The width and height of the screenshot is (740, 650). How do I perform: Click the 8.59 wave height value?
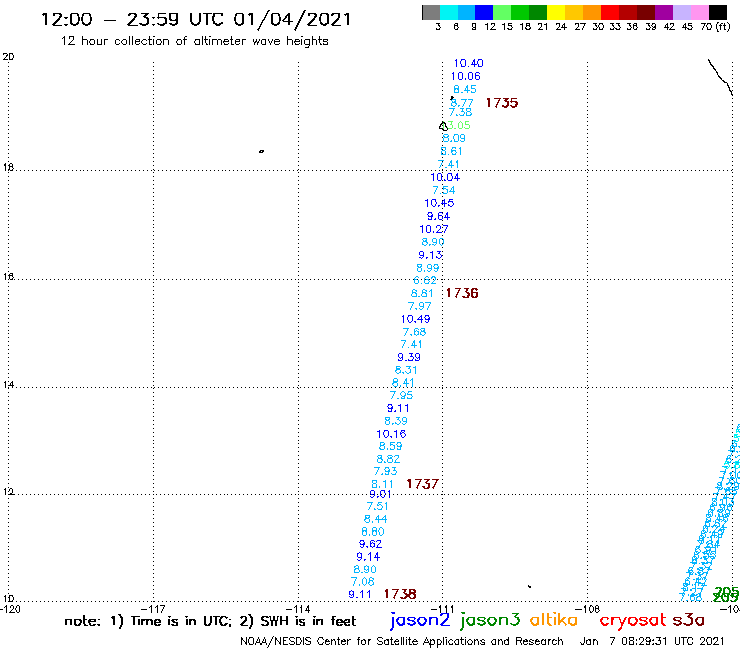coord(390,447)
